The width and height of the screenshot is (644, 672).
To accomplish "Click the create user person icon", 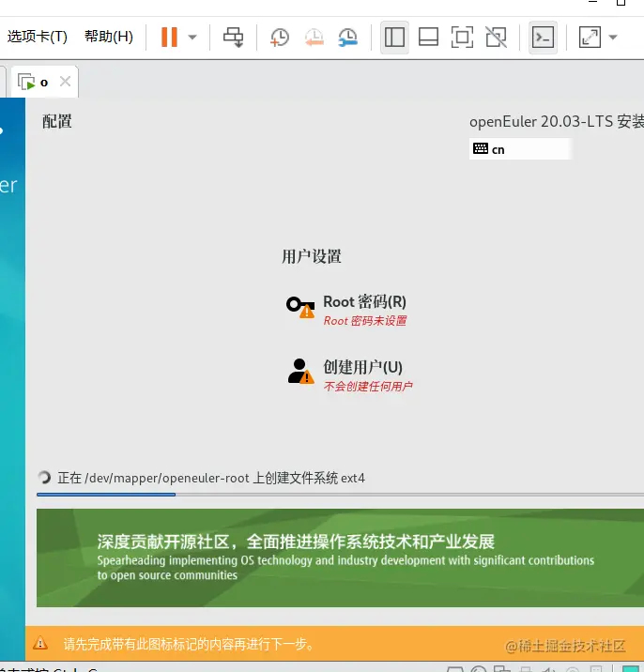I will 300,372.
